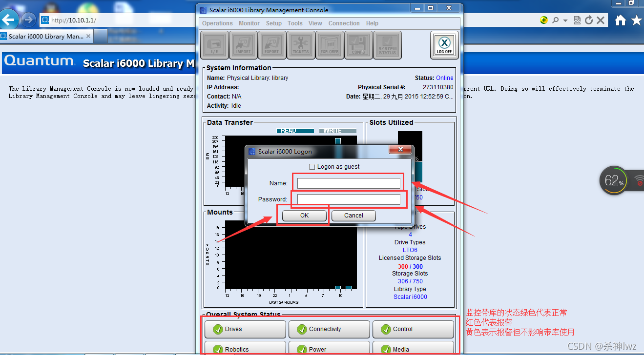Click the Import toolbar icon
Screen dimensions: 644x355
243,45
